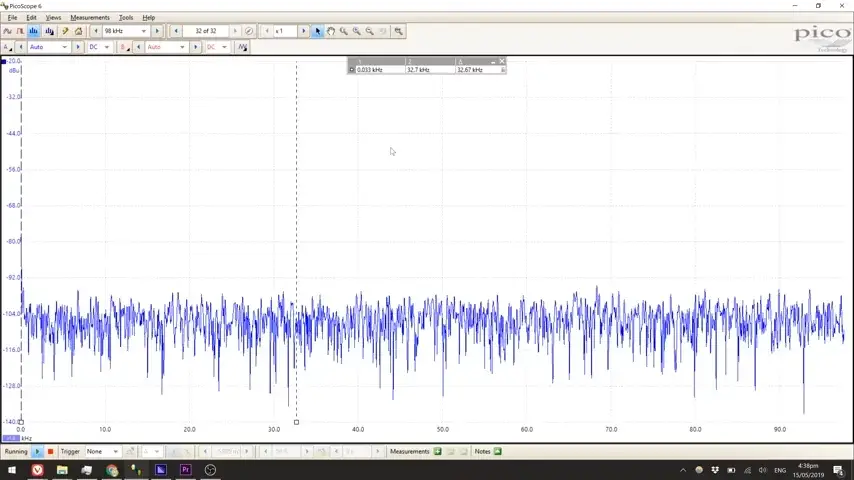
Task: Open Spectrum options icon
Action: 50,31
